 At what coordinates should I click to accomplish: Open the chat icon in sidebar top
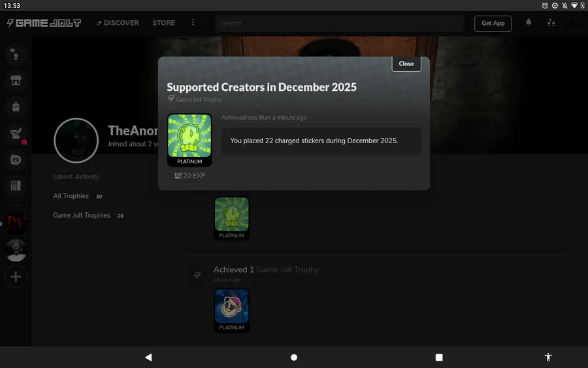click(16, 54)
